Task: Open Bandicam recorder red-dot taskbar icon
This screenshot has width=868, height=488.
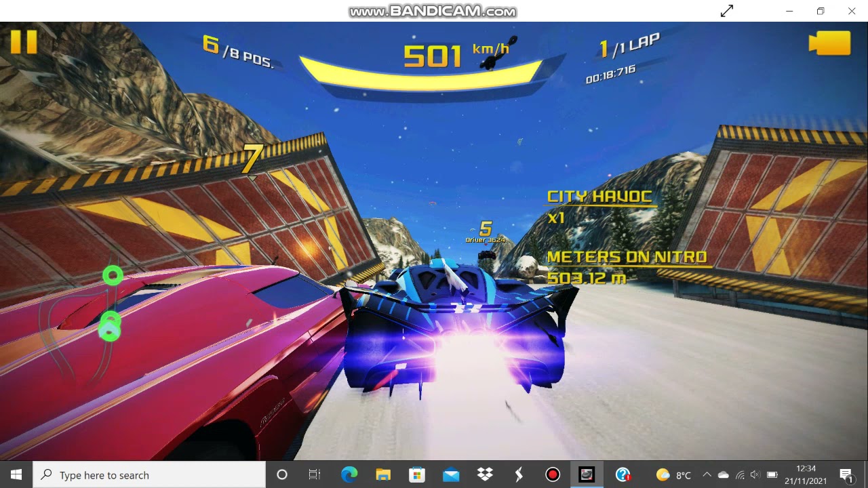Action: tap(553, 475)
